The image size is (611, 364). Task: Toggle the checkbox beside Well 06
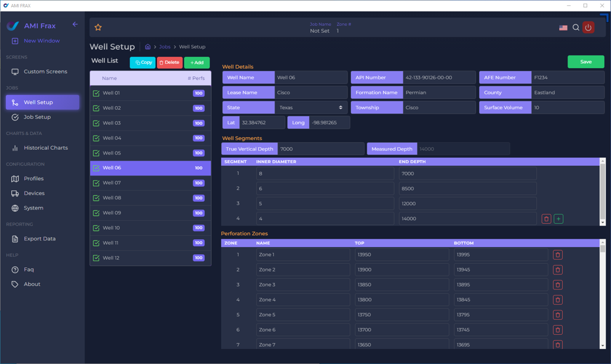97,168
